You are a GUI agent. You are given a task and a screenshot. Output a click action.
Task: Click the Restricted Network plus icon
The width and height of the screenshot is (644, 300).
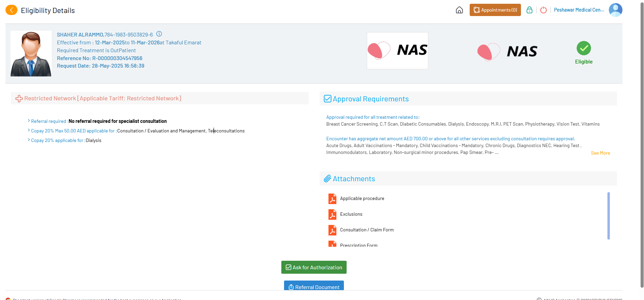click(19, 99)
